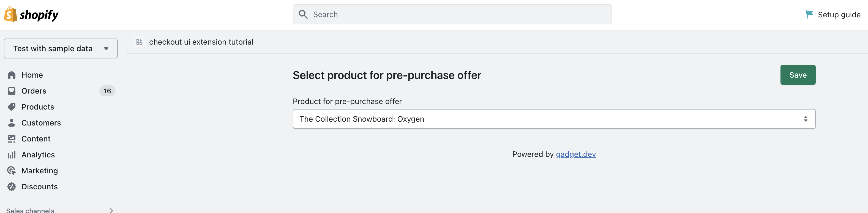The width and height of the screenshot is (868, 213).
Task: Open the pre-purchase offer product select
Action: click(x=554, y=119)
